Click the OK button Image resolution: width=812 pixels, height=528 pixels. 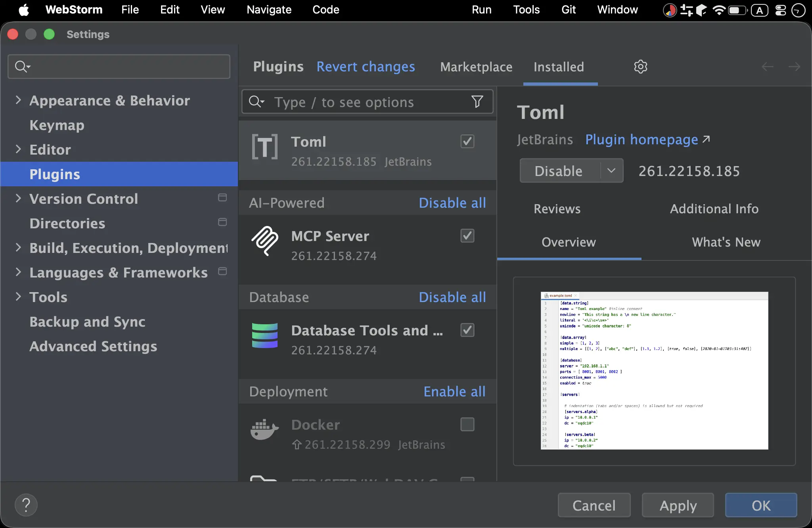(x=761, y=505)
